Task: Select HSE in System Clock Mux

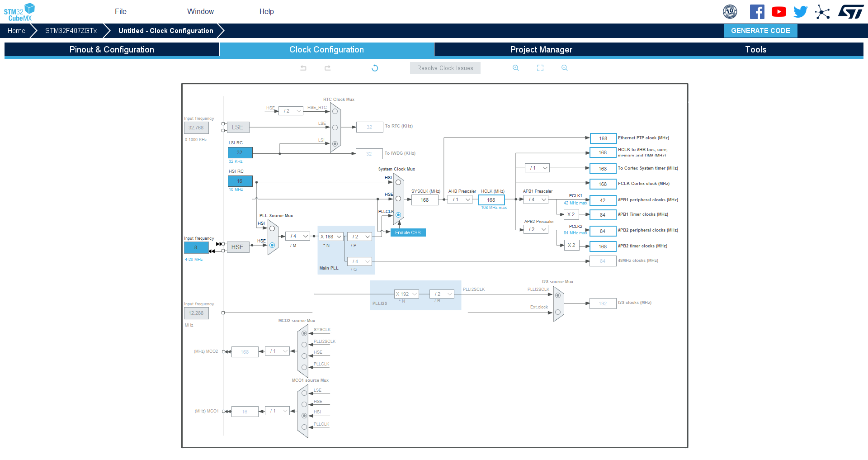Action: 398,199
